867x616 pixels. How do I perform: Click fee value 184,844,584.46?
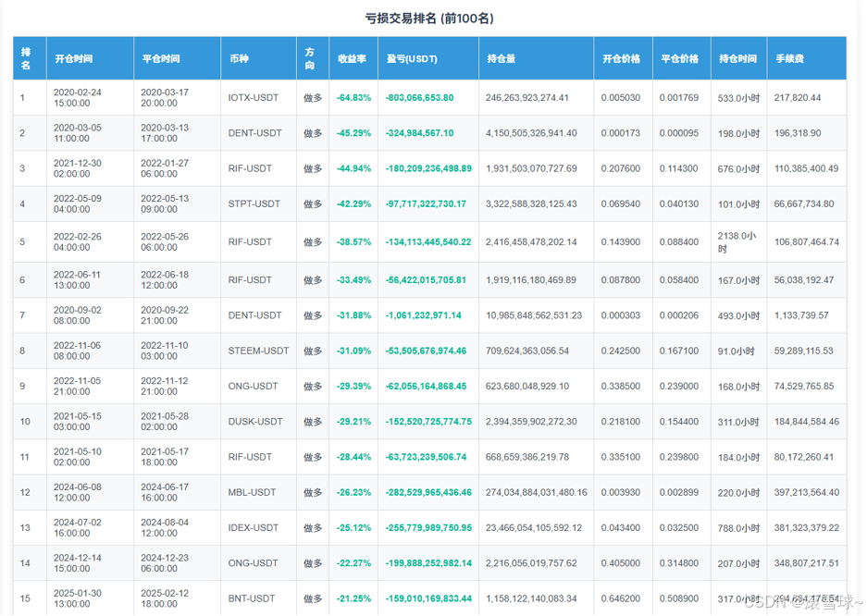(807, 422)
